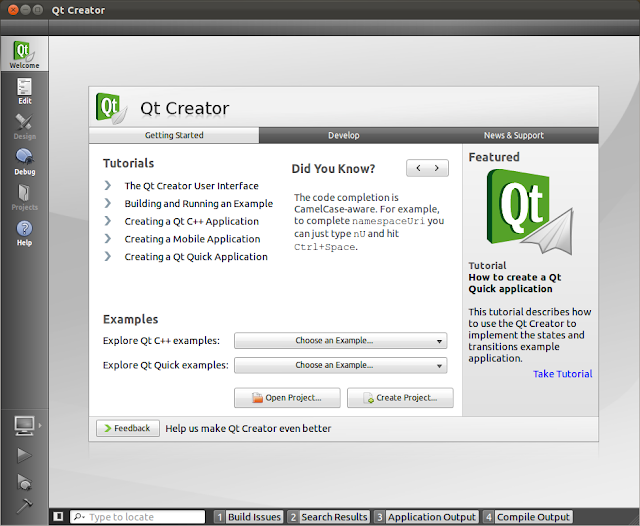Show the next Did You Know tip
Screen dimensions: 640x526
(437, 168)
